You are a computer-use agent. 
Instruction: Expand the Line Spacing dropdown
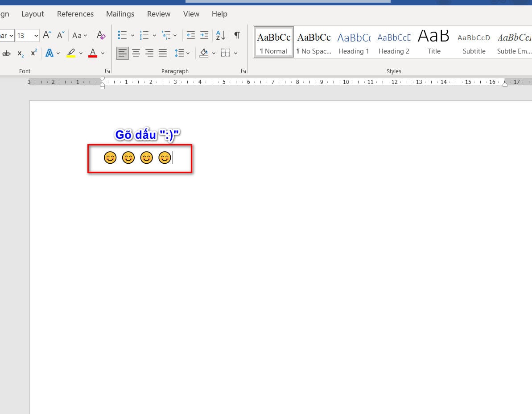pyautogui.click(x=188, y=54)
